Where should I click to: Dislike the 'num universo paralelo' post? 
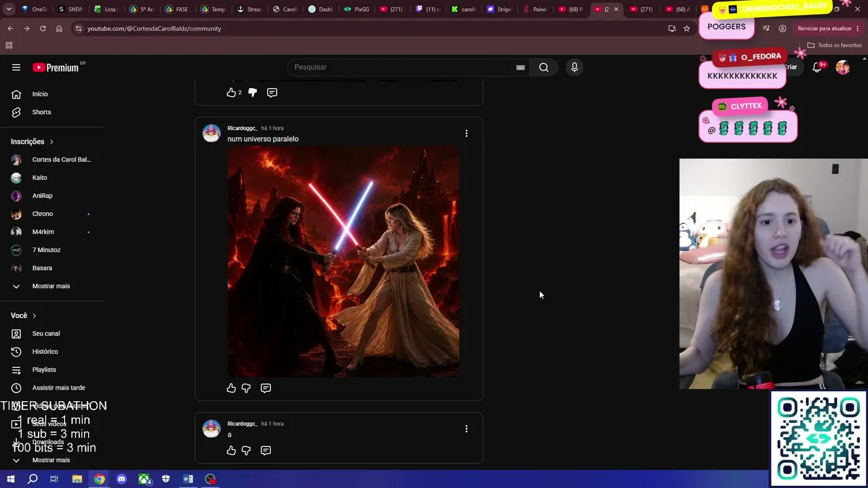click(246, 388)
